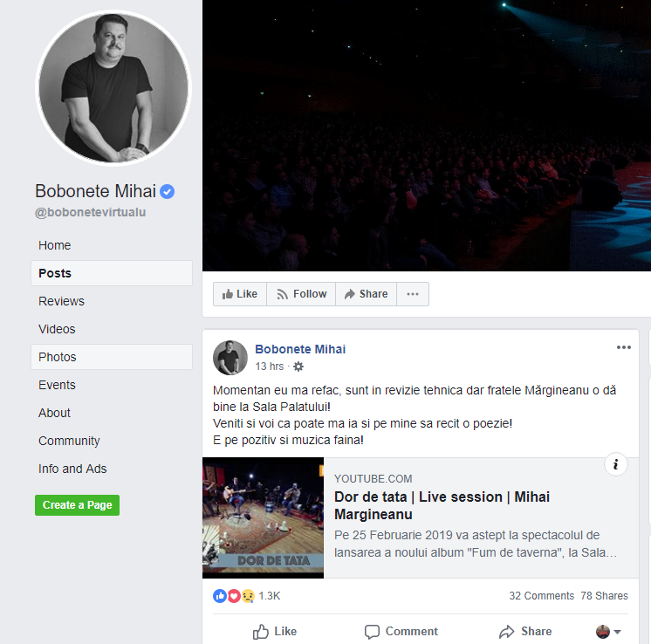Click the green Create a Page button

point(77,505)
